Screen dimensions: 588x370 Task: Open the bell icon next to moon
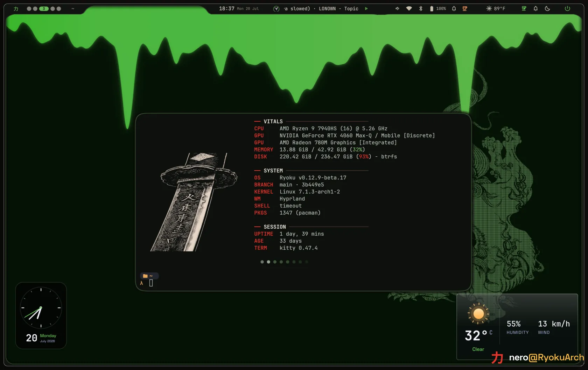[535, 9]
